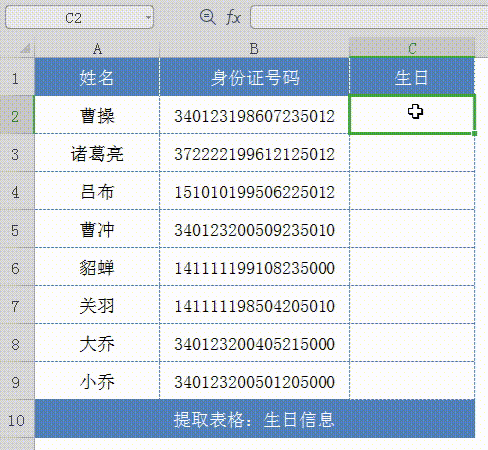Click the empty 生日 cell for 关羽

pyautogui.click(x=412, y=305)
